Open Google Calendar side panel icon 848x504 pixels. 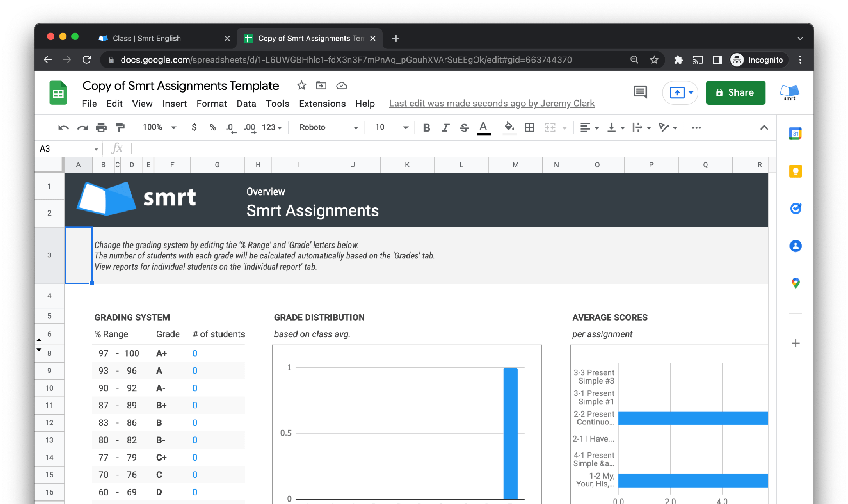tap(795, 134)
